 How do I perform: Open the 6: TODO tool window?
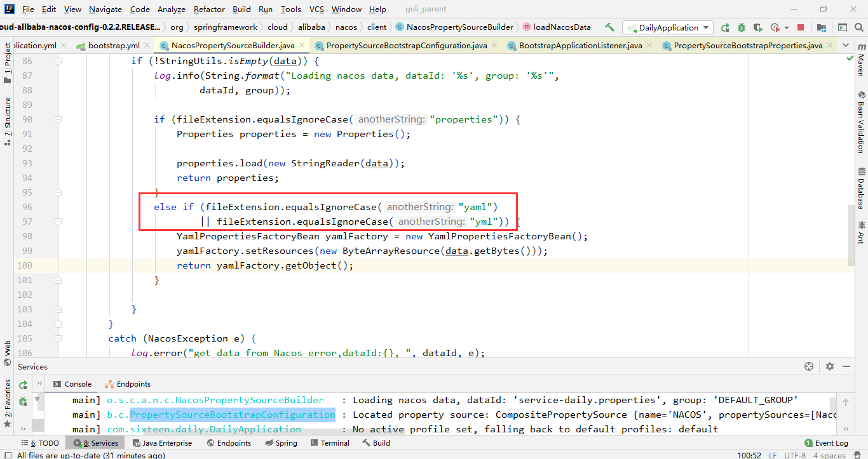point(41,443)
